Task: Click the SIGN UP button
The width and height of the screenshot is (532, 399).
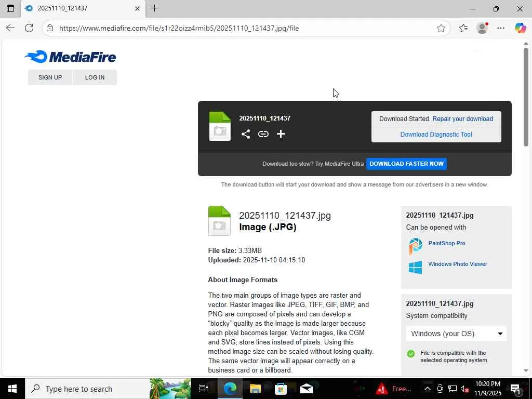Action: [x=50, y=77]
